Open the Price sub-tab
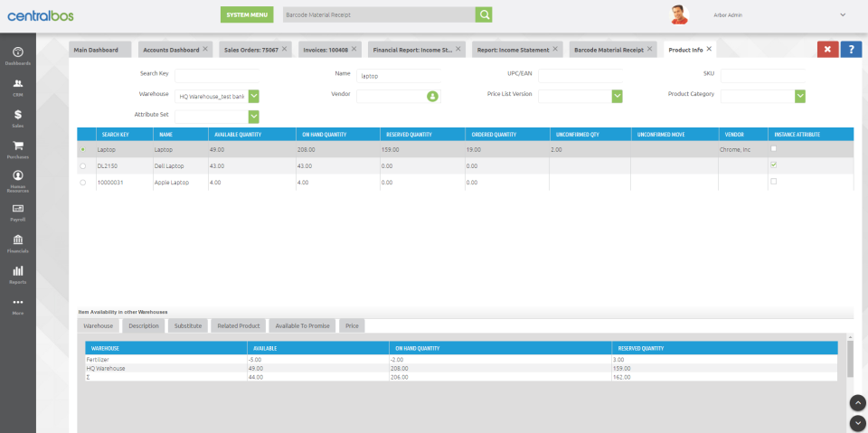This screenshot has height=433, width=868. [352, 325]
